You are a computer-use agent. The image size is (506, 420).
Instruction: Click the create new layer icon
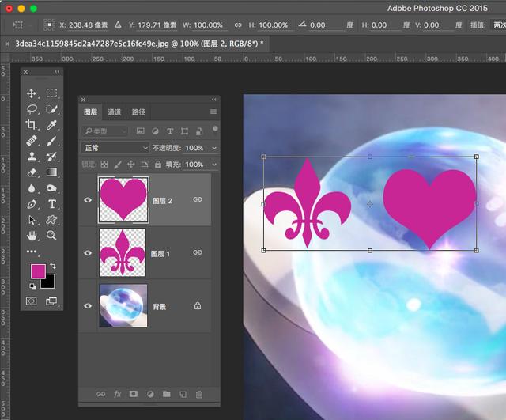pos(183,394)
